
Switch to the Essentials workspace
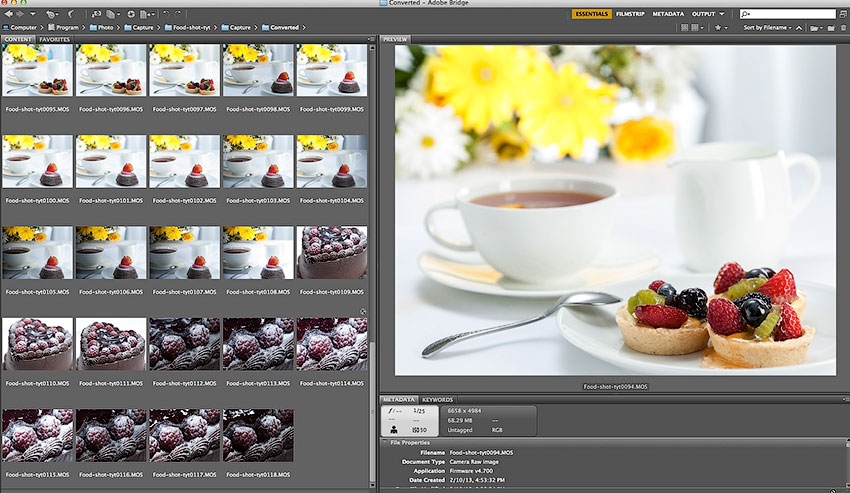click(591, 14)
